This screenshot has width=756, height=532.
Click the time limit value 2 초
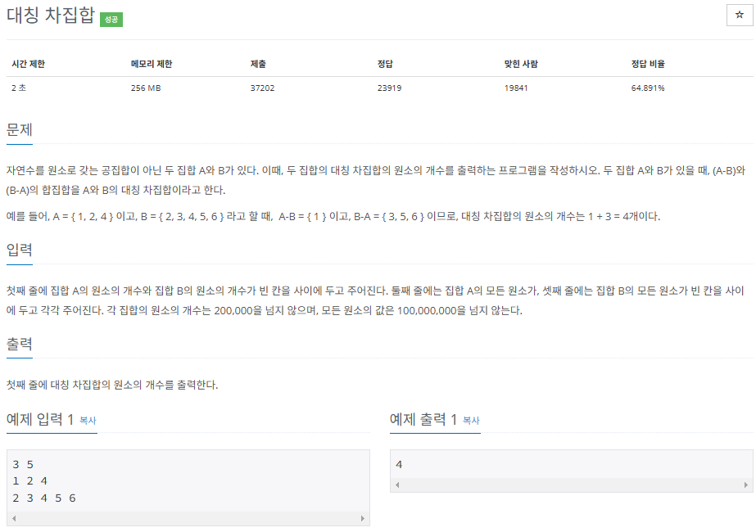(x=19, y=88)
